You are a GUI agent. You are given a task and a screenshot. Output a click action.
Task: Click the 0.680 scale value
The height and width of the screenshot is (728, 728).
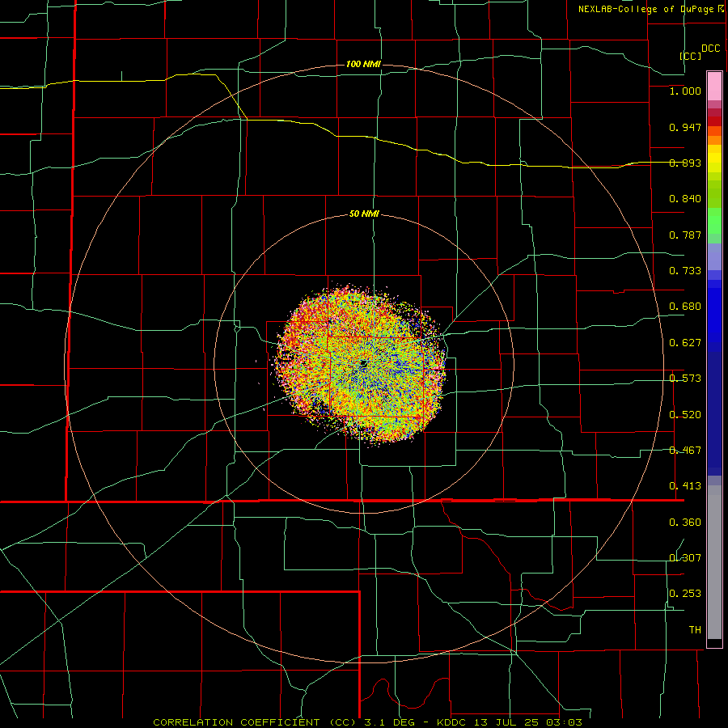click(685, 307)
